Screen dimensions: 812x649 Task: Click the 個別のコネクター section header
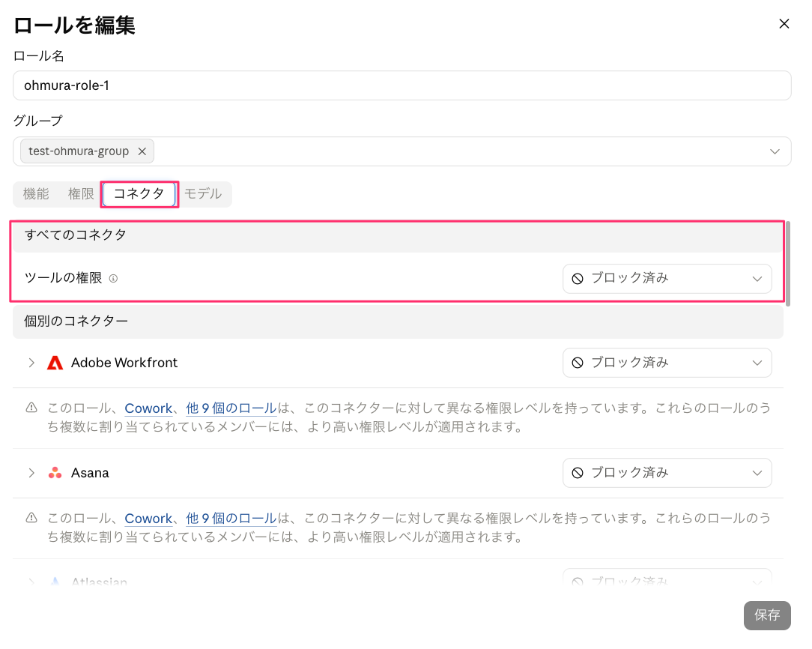tap(398, 322)
